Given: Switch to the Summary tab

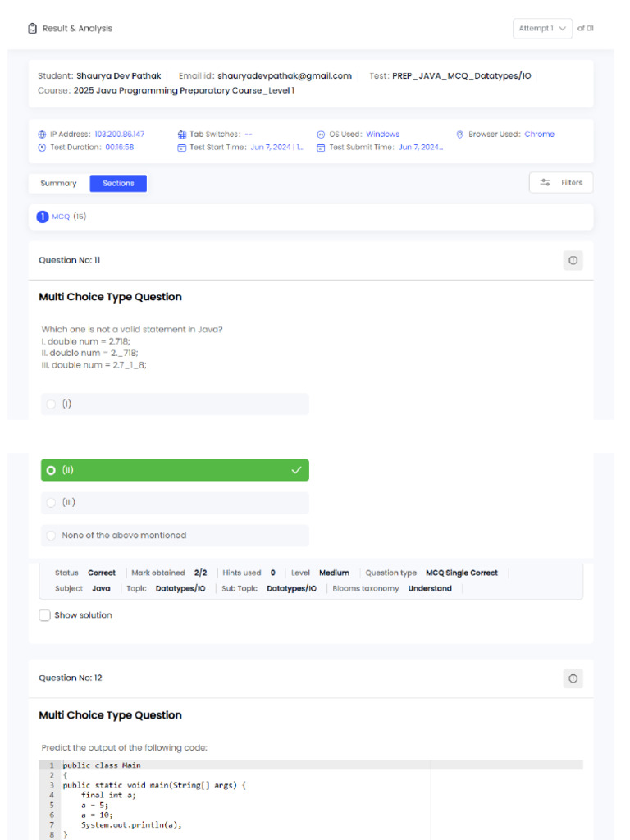Looking at the screenshot, I should tap(58, 184).
